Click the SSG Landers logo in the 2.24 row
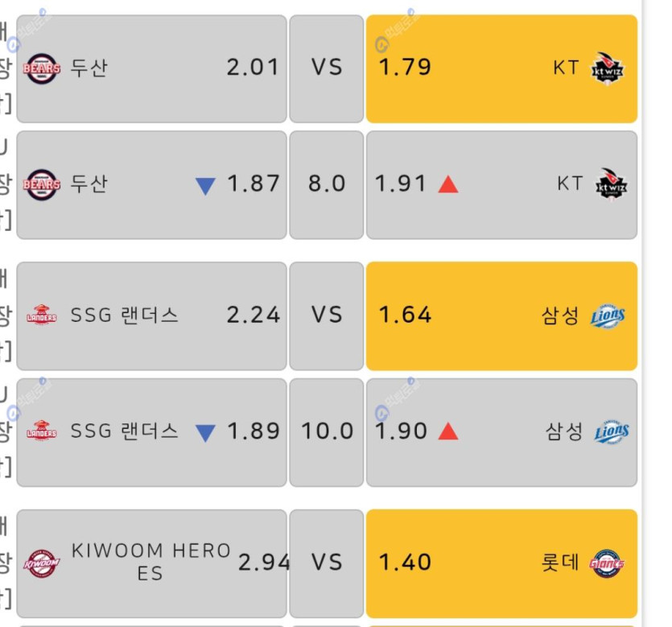Screen dimensions: 672x627 pos(42,316)
